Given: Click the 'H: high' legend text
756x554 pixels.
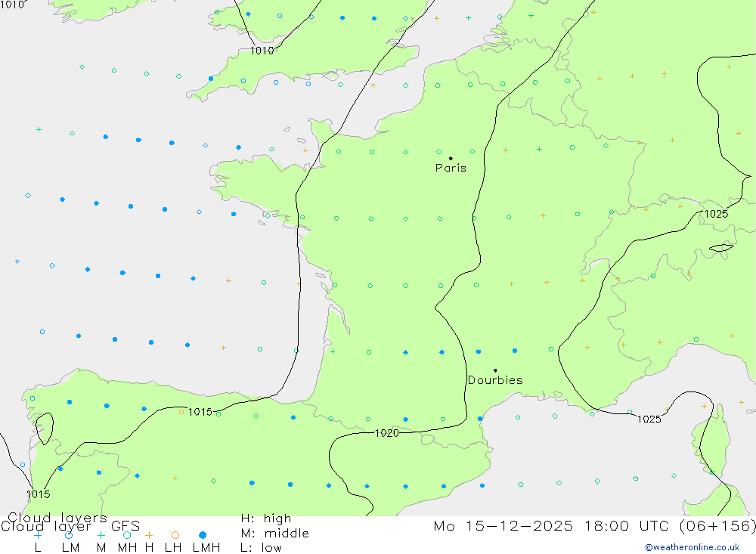Looking at the screenshot, I should point(266,518).
